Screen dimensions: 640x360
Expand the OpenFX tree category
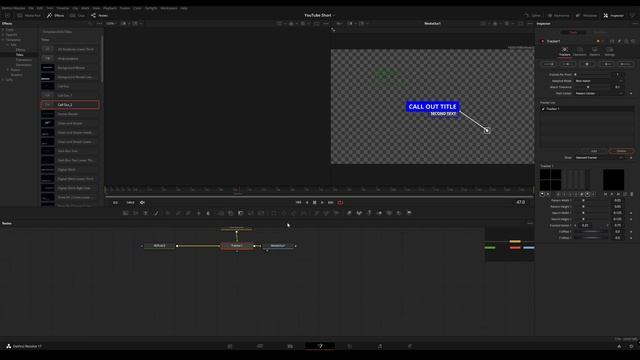3,35
